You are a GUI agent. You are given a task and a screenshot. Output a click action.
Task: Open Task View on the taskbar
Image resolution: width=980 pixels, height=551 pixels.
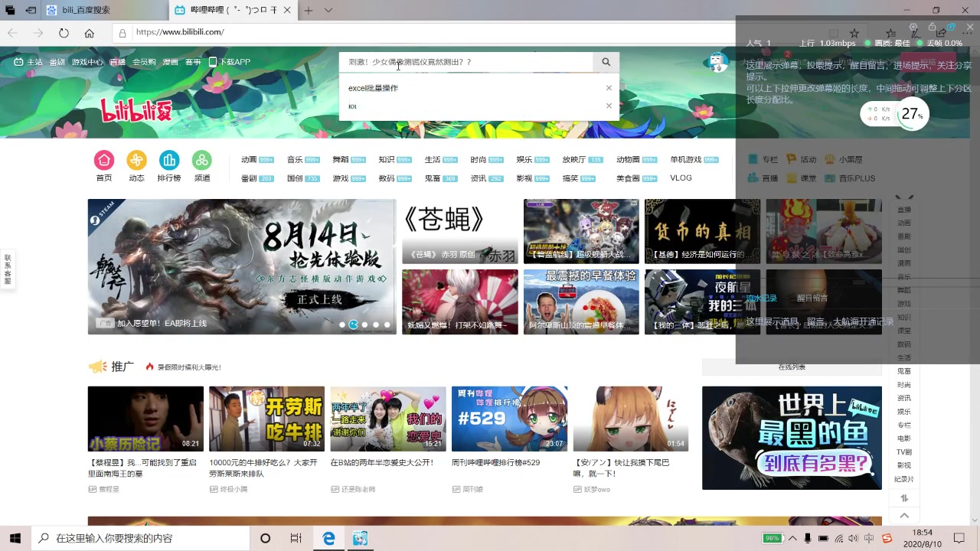tap(296, 538)
